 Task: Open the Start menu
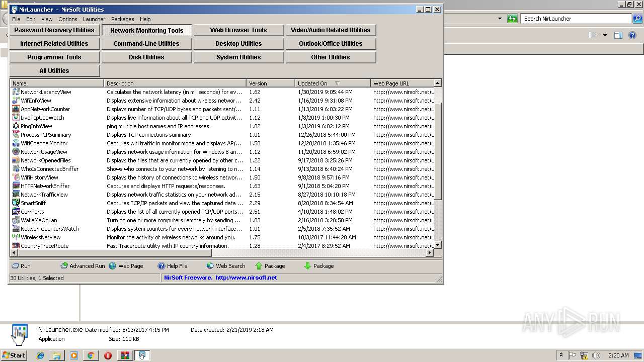point(14,355)
